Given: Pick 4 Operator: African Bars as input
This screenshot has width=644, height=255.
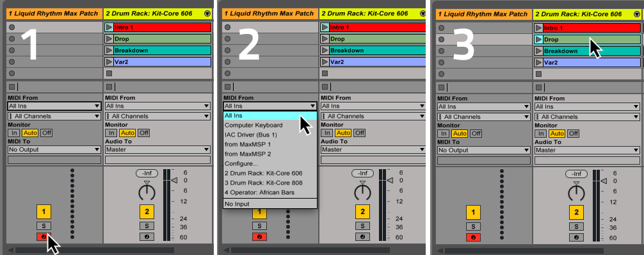Looking at the screenshot, I should point(270,192).
